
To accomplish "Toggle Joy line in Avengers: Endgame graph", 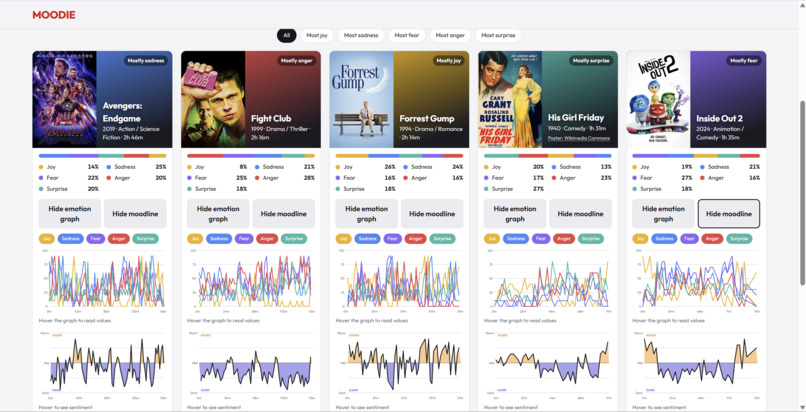I will pos(46,239).
